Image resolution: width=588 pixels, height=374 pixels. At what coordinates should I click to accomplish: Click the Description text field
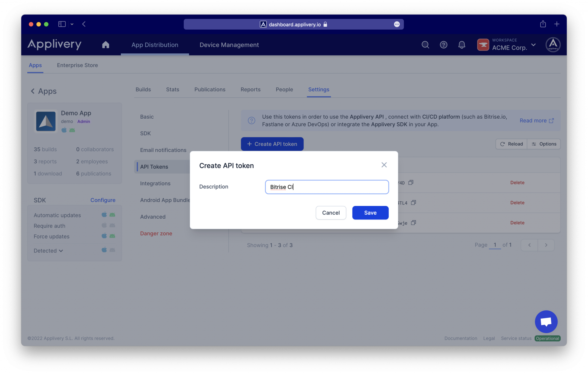point(326,187)
